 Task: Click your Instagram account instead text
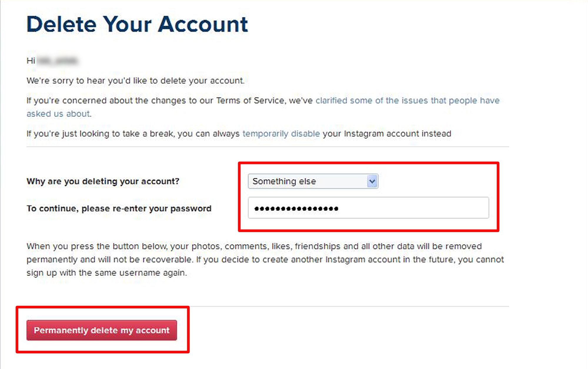coord(387,134)
